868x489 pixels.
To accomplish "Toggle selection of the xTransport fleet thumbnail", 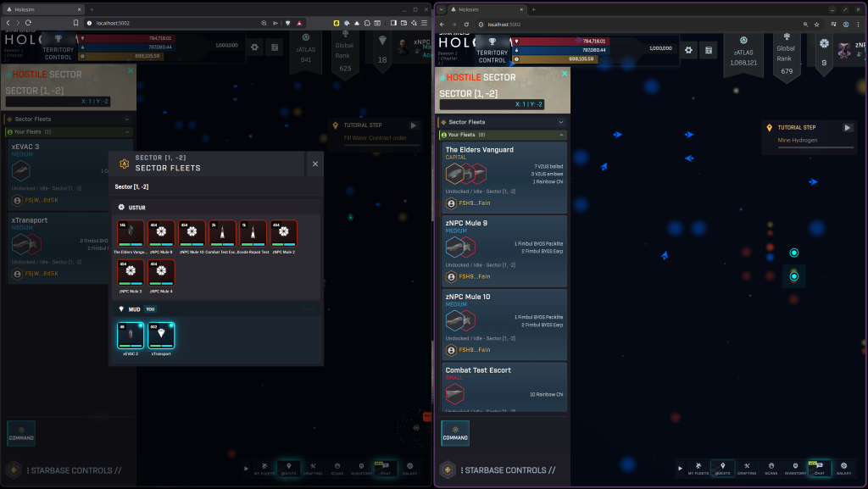I will pyautogui.click(x=161, y=335).
